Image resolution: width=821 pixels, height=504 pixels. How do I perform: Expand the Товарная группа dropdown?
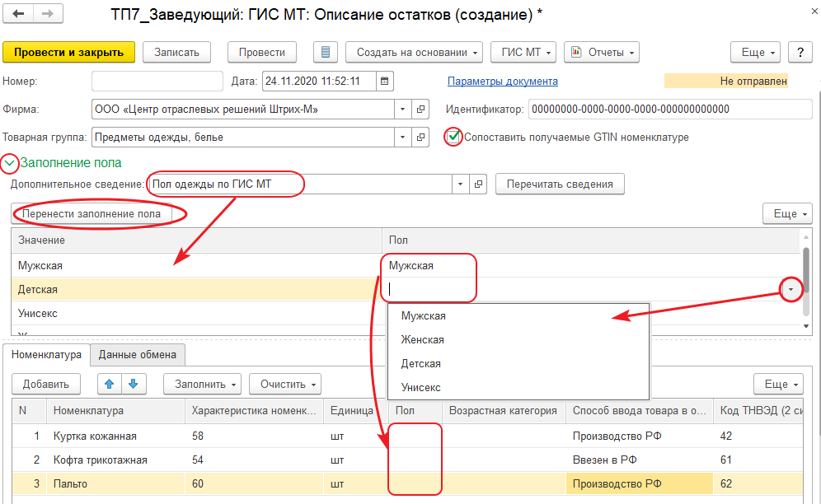(x=401, y=138)
